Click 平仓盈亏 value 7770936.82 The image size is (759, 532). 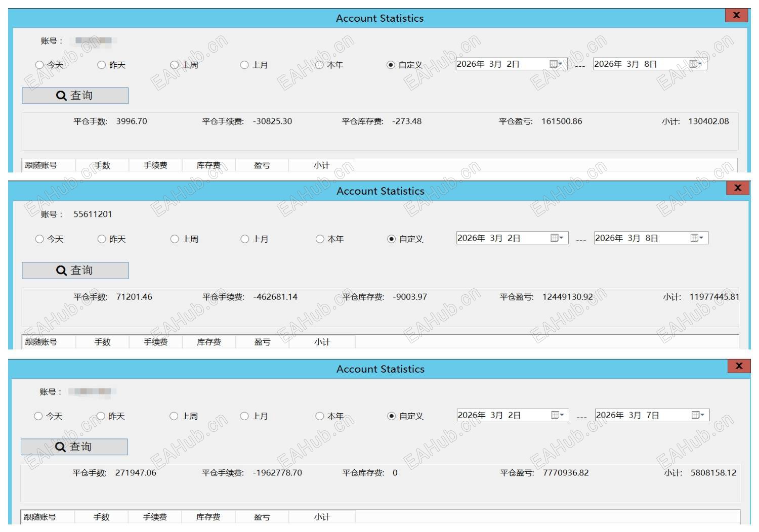[566, 473]
